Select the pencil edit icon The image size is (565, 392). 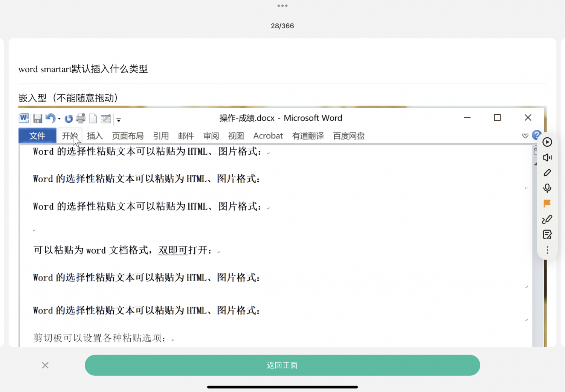(547, 173)
